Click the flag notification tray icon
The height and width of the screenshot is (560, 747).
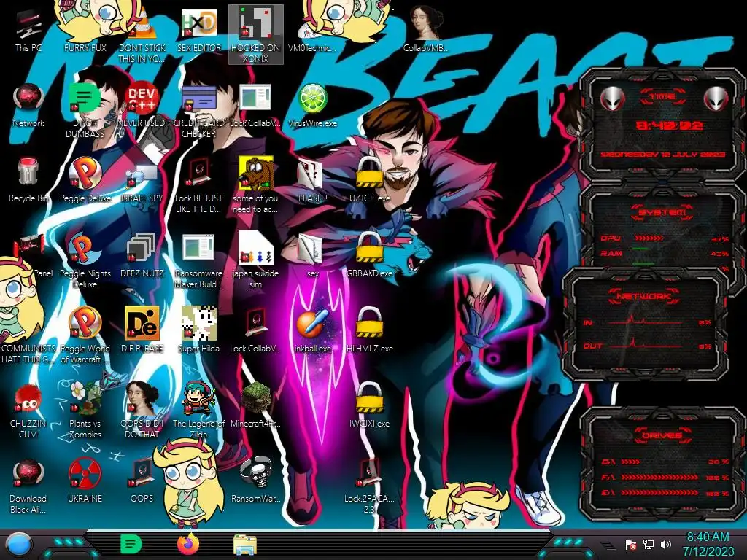click(631, 544)
